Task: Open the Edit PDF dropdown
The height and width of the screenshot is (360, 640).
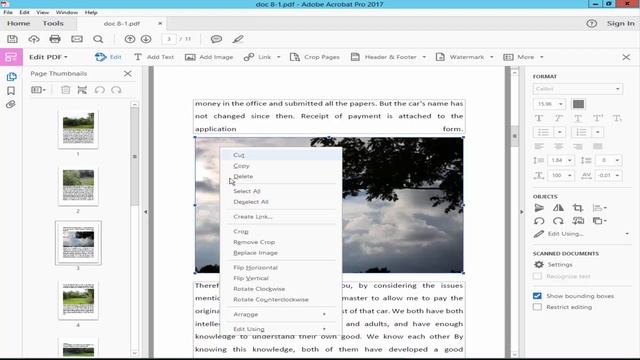Action: (x=48, y=57)
